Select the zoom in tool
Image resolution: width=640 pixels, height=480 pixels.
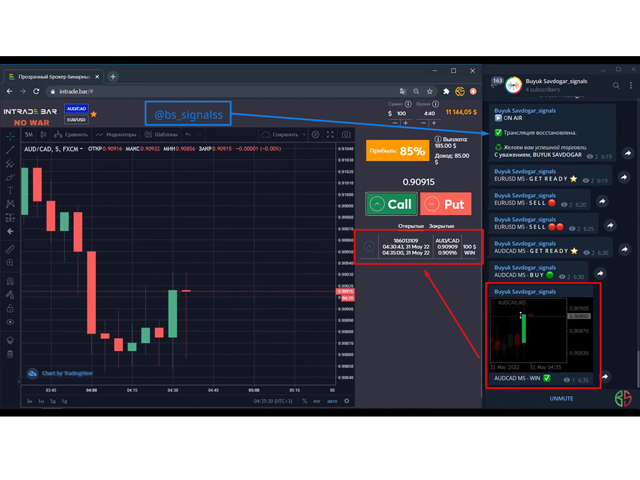pos(10,263)
